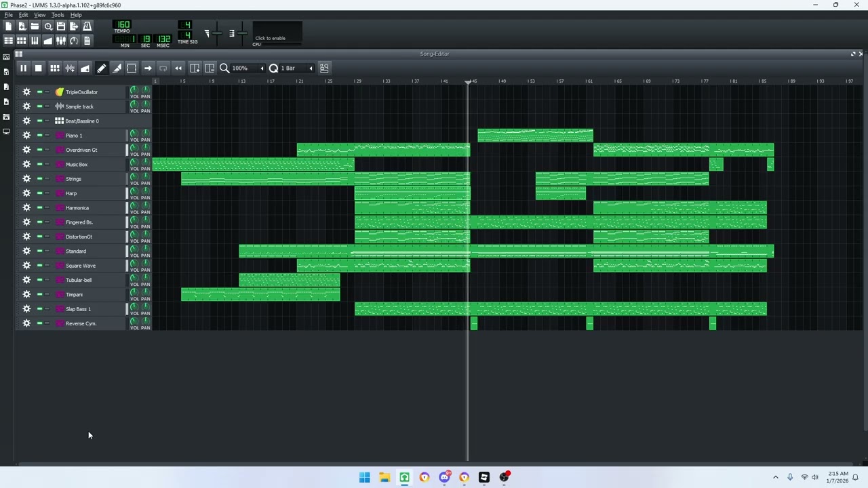Click the return-to-start behavior button

(178, 68)
